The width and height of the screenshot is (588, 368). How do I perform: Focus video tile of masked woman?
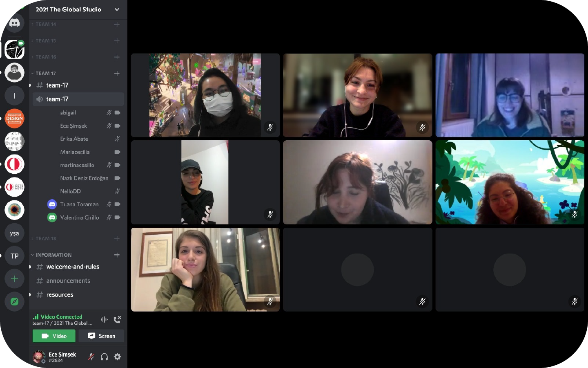coord(205,95)
